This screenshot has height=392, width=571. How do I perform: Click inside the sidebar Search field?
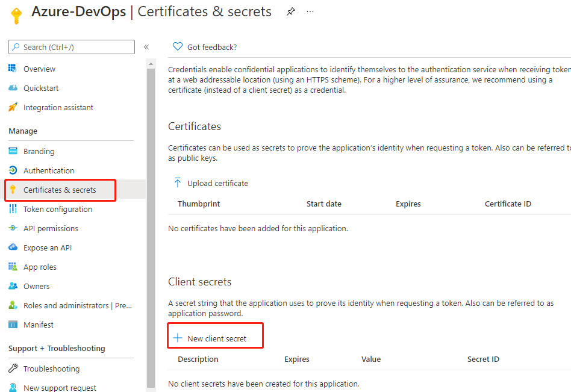tap(72, 47)
